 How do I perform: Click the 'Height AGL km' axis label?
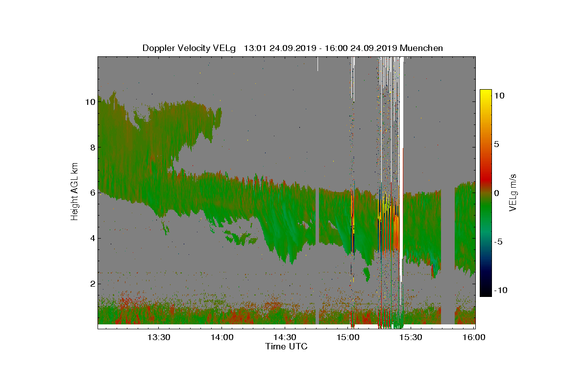pyautogui.click(x=75, y=192)
